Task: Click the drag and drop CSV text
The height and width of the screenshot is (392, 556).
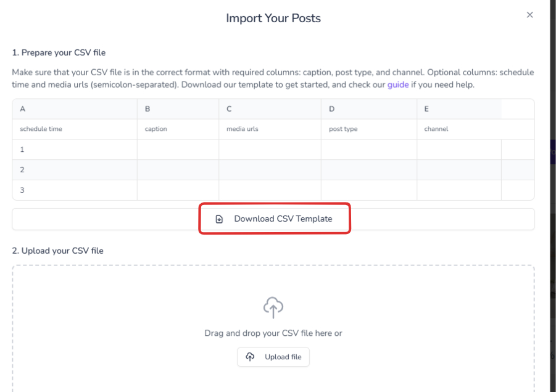Action: coord(273,333)
